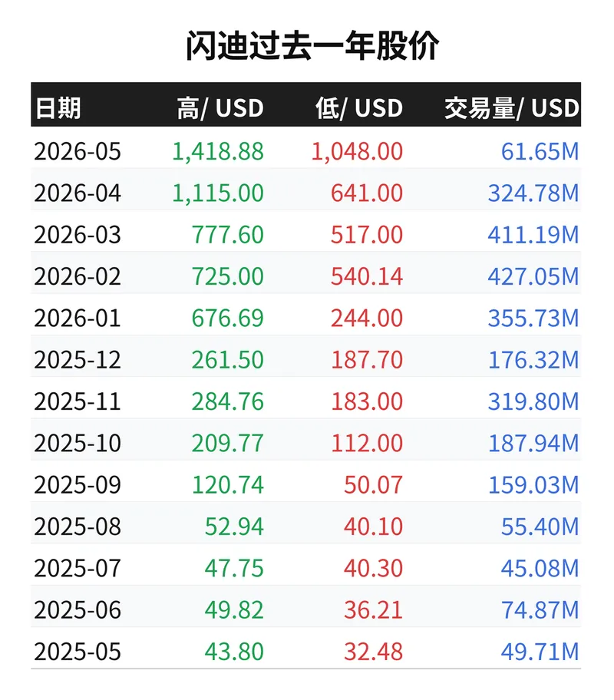Select the 2026-03 date cell
This screenshot has width=614, height=700.
[x=78, y=235]
